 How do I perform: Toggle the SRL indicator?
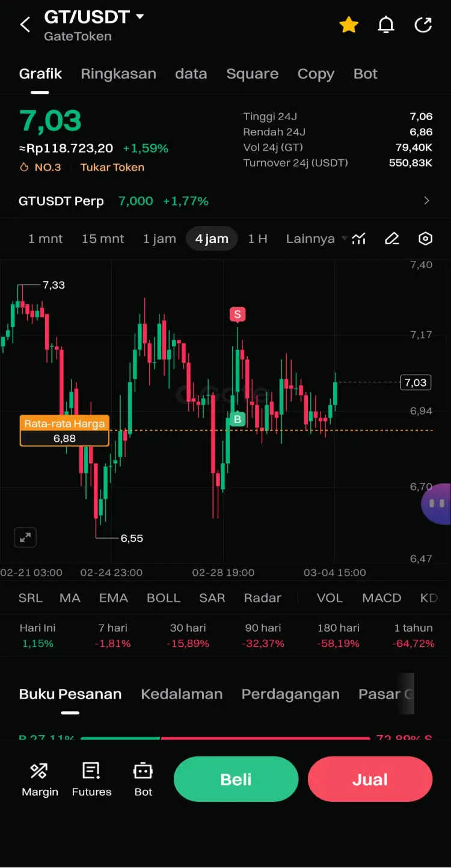31,598
